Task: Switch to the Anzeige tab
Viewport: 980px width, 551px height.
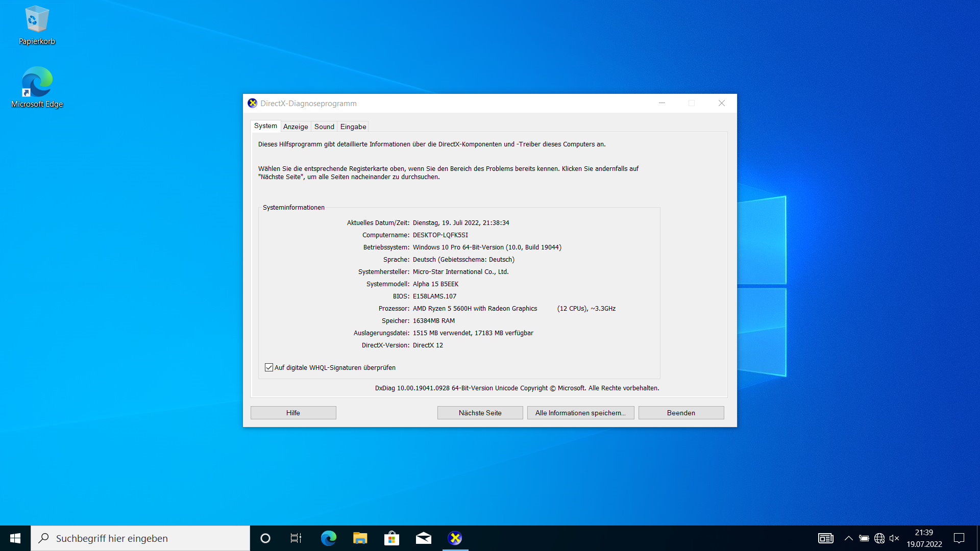Action: (x=296, y=127)
